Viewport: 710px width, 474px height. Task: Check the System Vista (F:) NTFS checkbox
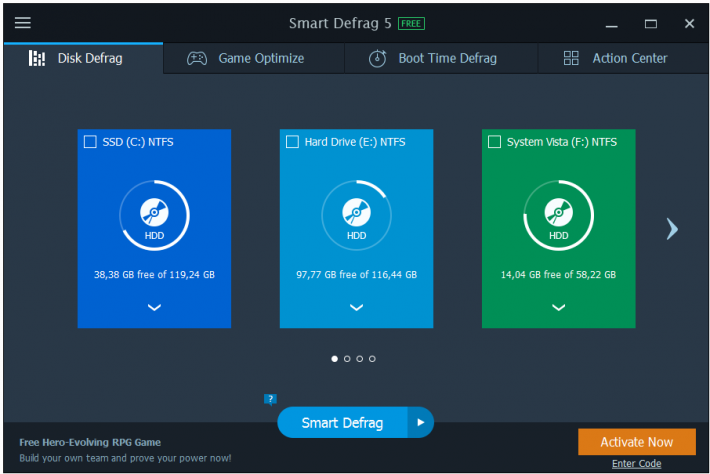[494, 142]
